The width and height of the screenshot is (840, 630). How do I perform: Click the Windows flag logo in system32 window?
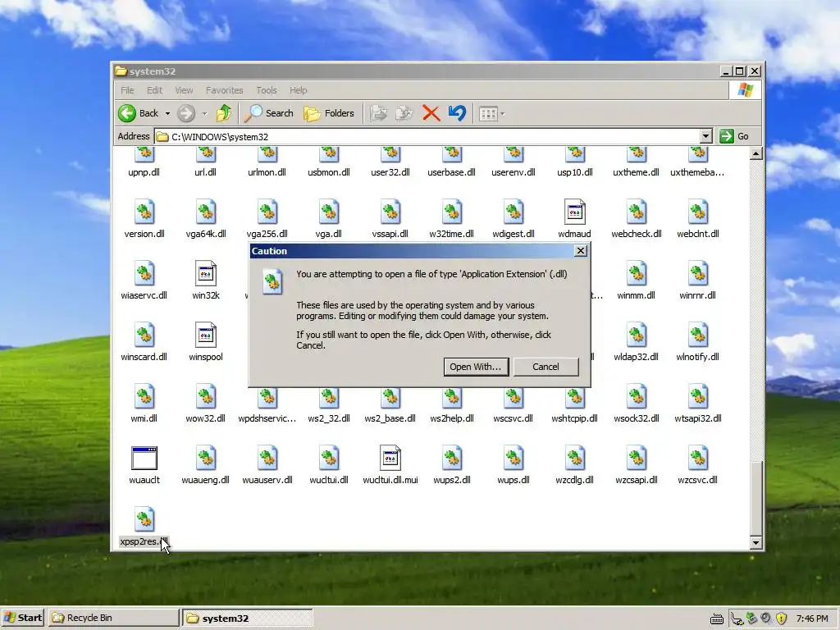point(745,90)
